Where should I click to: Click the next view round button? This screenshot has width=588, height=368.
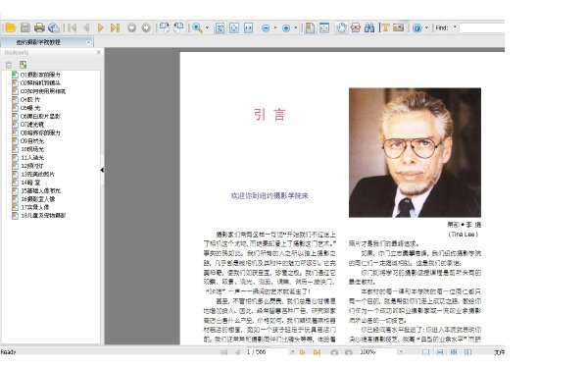coord(146,27)
